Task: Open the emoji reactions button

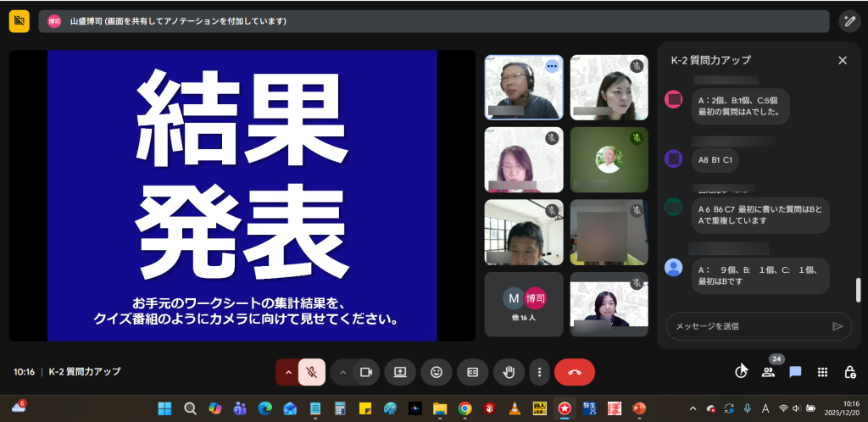Action: coord(437,372)
